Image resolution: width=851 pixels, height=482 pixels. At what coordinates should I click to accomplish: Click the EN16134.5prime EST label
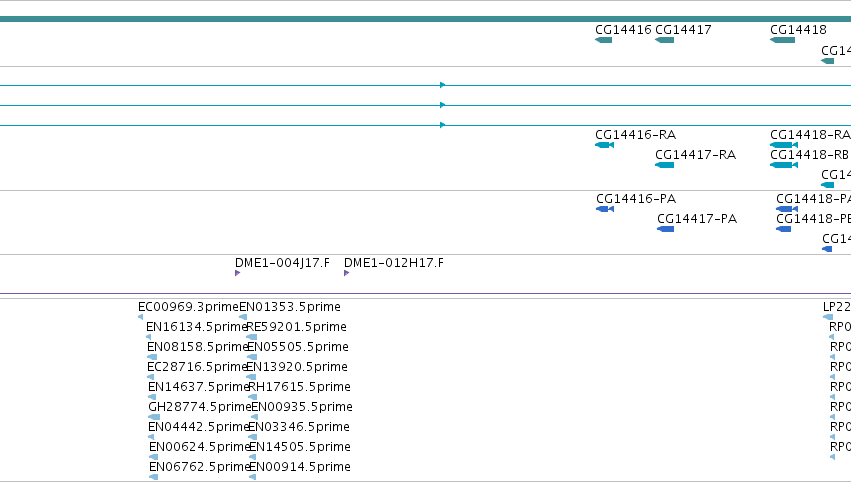tap(197, 327)
